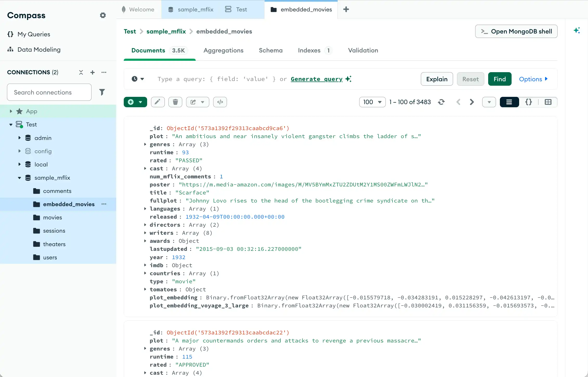Open the Aggregations tab
Viewport: 588px width, 377px height.
pyautogui.click(x=223, y=50)
